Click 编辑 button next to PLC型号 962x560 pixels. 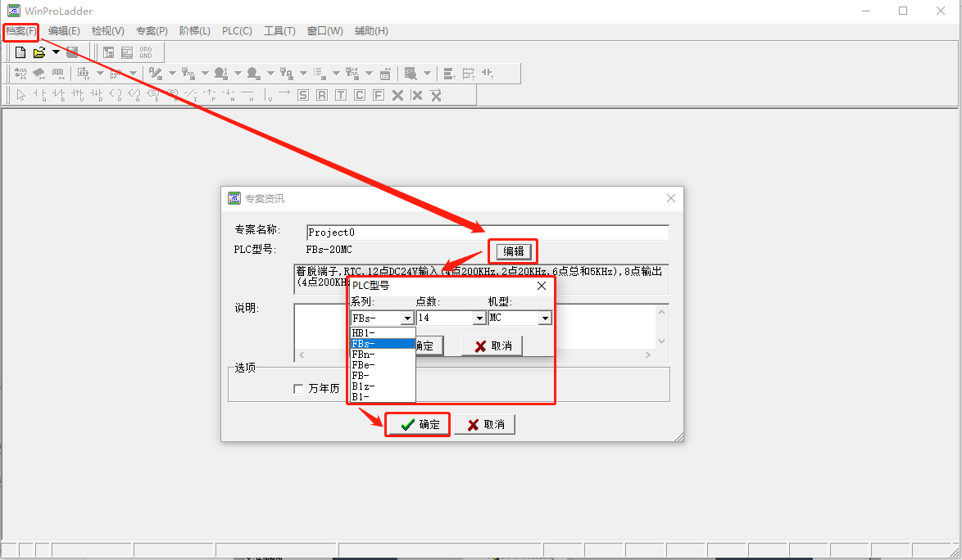(x=514, y=251)
